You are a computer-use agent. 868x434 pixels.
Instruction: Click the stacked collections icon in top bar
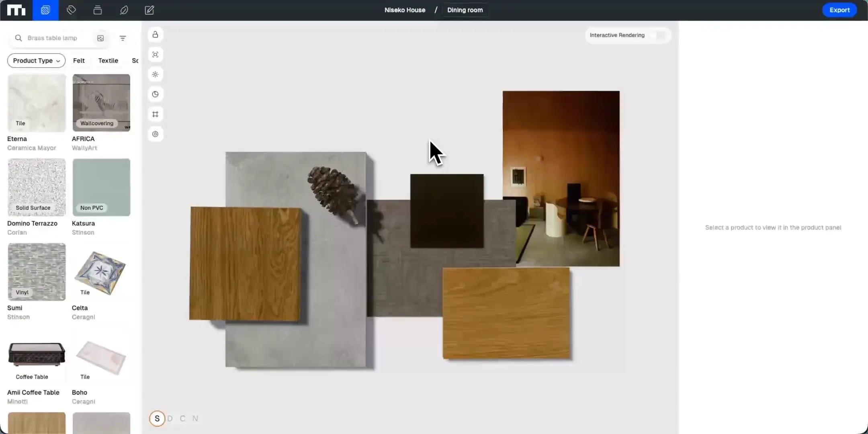(98, 10)
